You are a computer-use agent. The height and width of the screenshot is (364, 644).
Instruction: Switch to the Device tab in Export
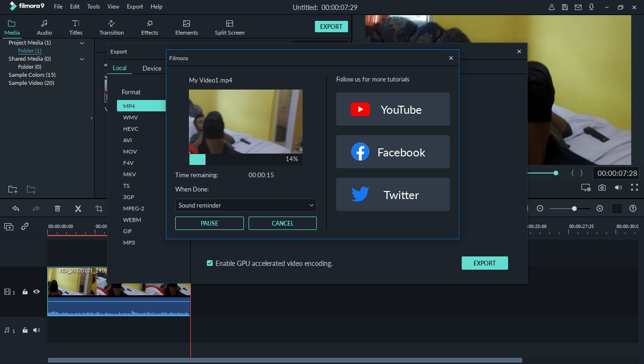pos(152,68)
